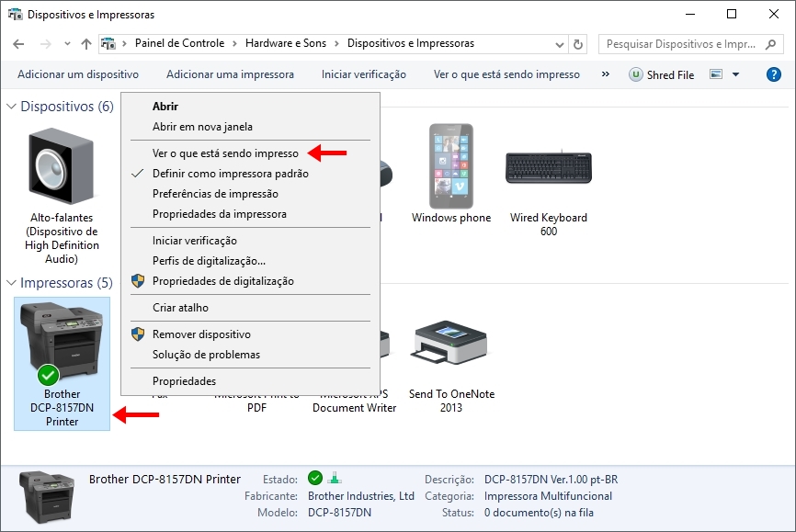796x532 pixels.
Task: Choose Abrir em nova janela
Action: click(x=250, y=127)
